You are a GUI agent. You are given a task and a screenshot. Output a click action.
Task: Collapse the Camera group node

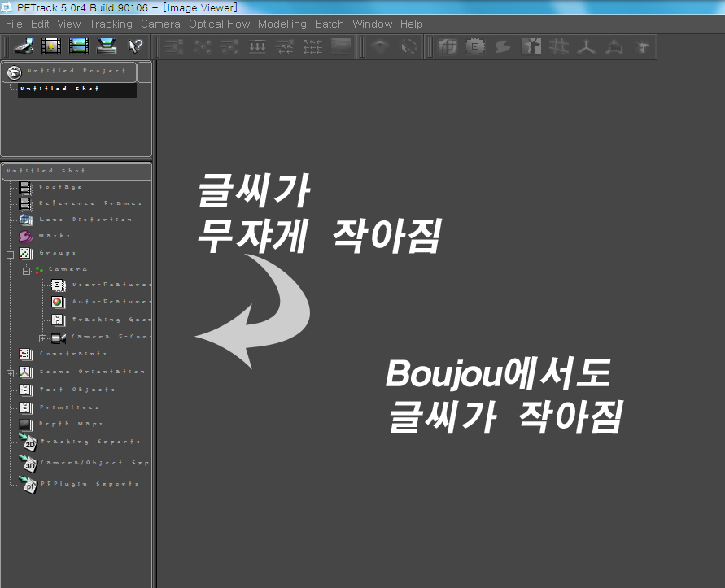click(26, 271)
